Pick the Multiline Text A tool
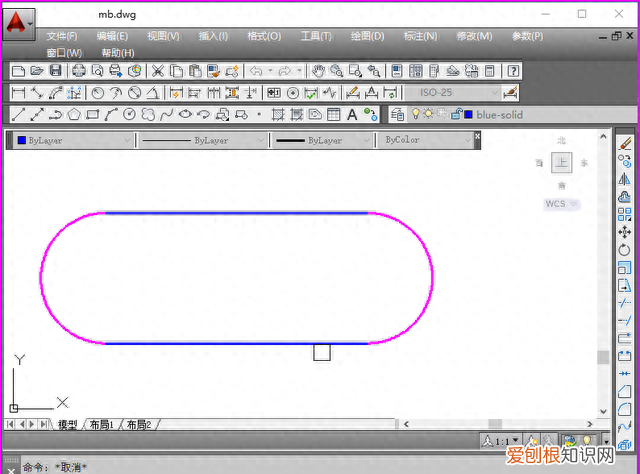This screenshot has height=474, width=640. [352, 115]
